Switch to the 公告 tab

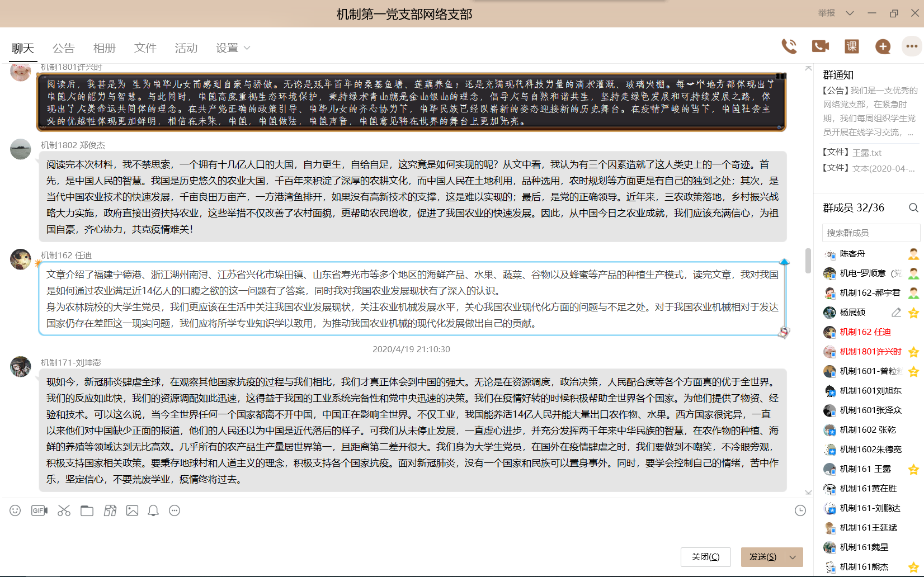pos(63,48)
